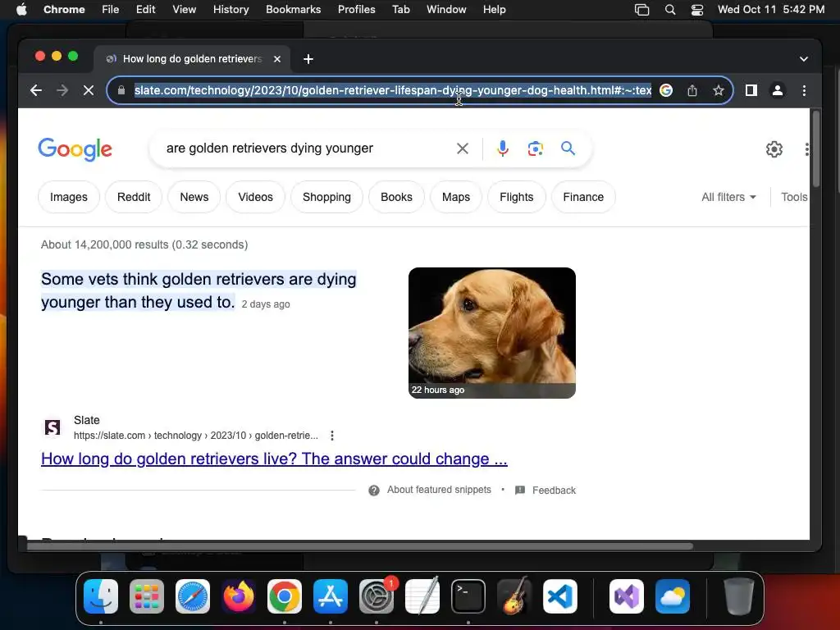Open Trash in the dock
This screenshot has width=840, height=630.
739,596
